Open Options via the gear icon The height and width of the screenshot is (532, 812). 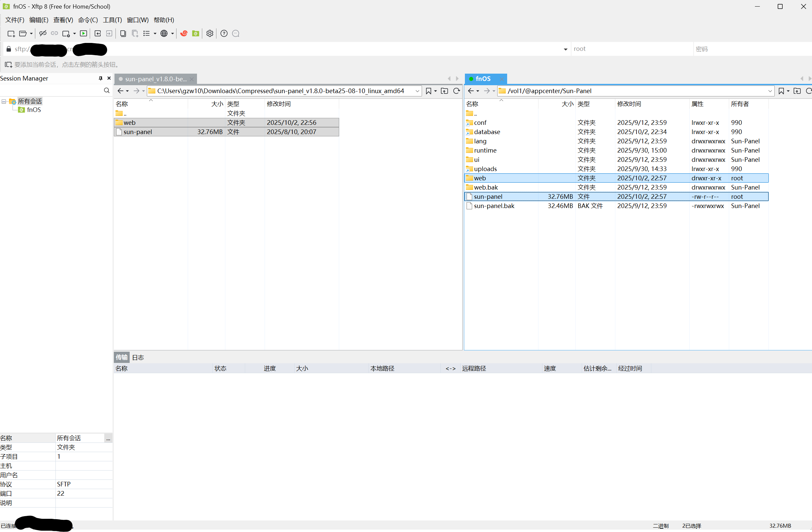pos(210,33)
